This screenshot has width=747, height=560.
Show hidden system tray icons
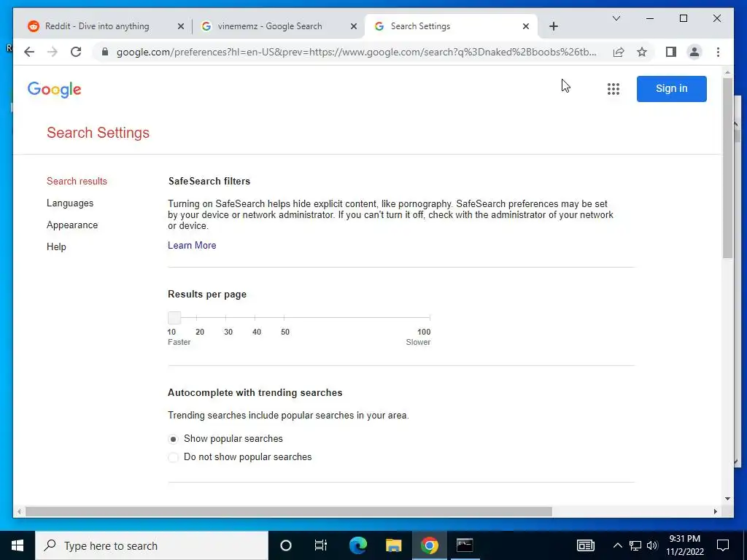point(617,545)
